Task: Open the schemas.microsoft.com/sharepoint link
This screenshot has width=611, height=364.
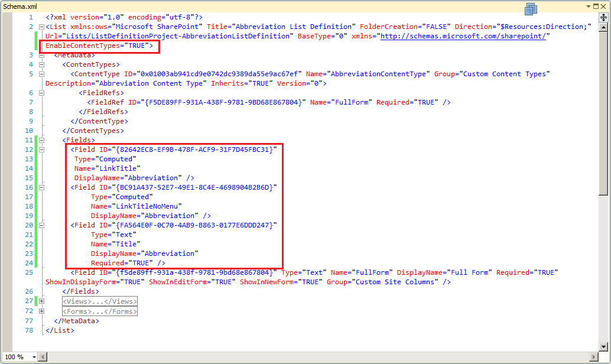Action: pos(463,36)
